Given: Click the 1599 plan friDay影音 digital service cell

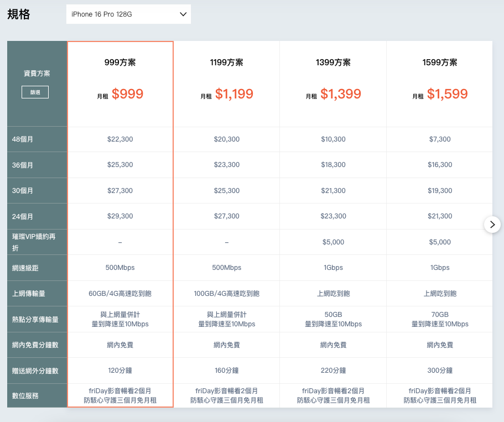Looking at the screenshot, I should tap(440, 395).
